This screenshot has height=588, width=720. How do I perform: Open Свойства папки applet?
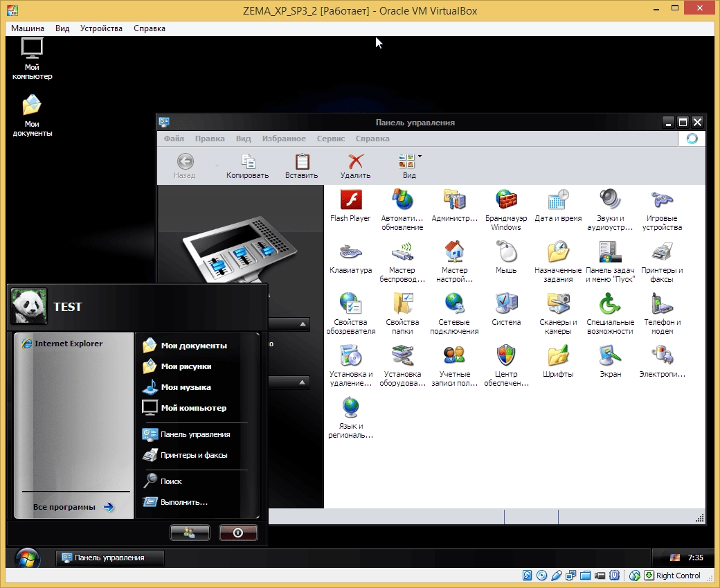(402, 313)
